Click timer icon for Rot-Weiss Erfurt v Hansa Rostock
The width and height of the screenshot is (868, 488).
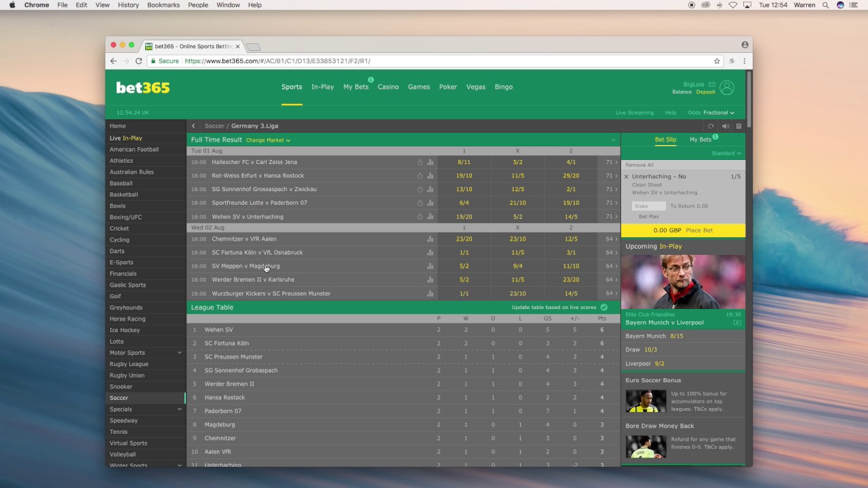point(420,176)
